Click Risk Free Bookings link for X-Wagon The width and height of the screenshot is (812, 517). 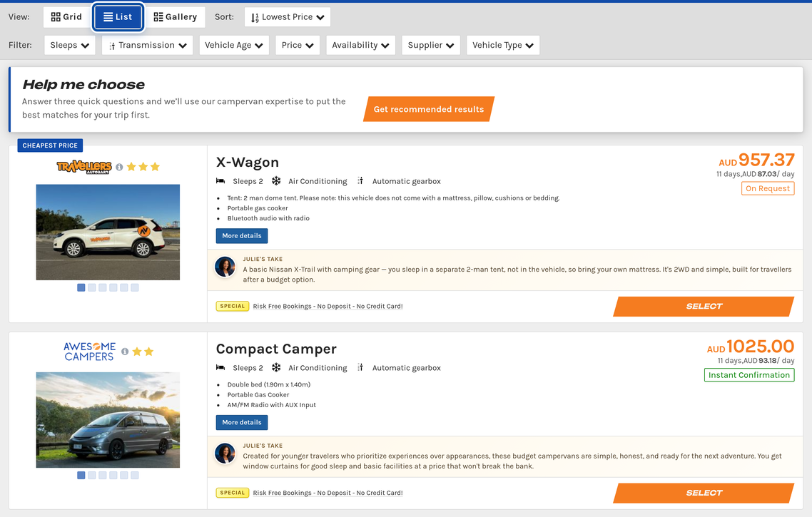[x=328, y=307]
